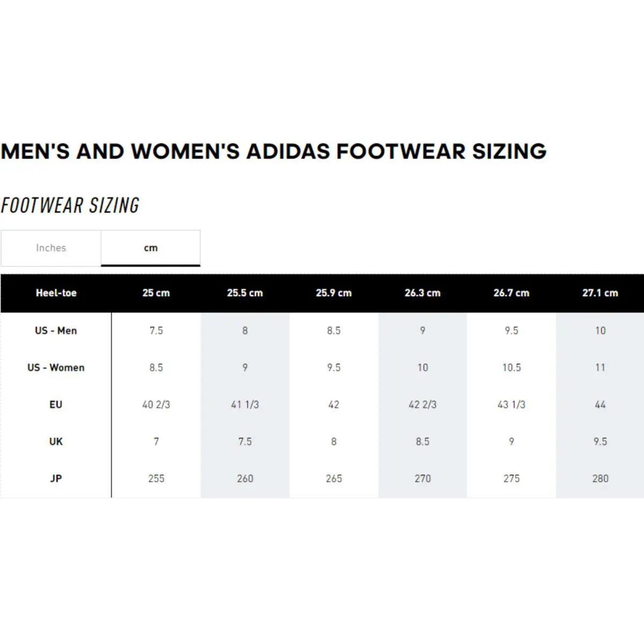Click the Heel-toe header cell
The width and height of the screenshot is (644, 644).
click(56, 293)
